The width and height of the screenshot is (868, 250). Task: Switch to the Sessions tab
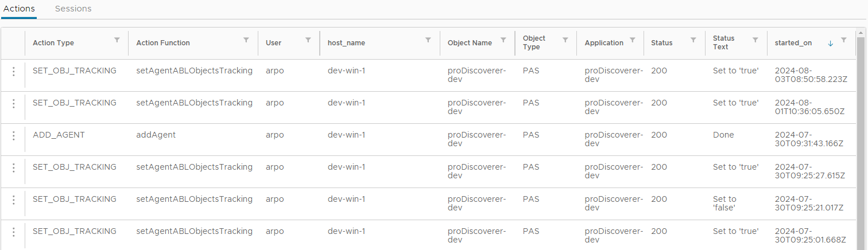(x=73, y=9)
